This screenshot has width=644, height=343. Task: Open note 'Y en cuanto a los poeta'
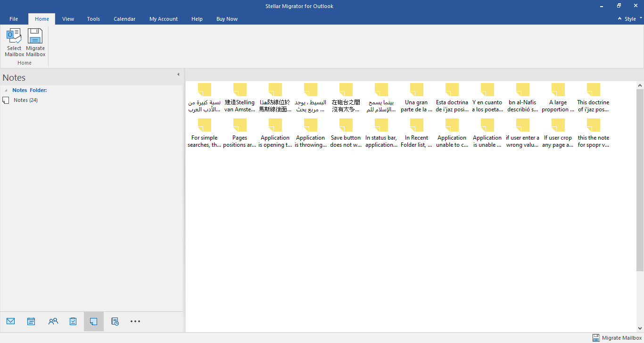pyautogui.click(x=487, y=98)
